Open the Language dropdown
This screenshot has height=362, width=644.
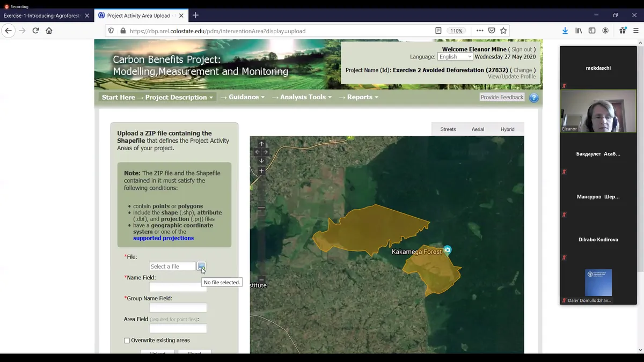pos(455,57)
